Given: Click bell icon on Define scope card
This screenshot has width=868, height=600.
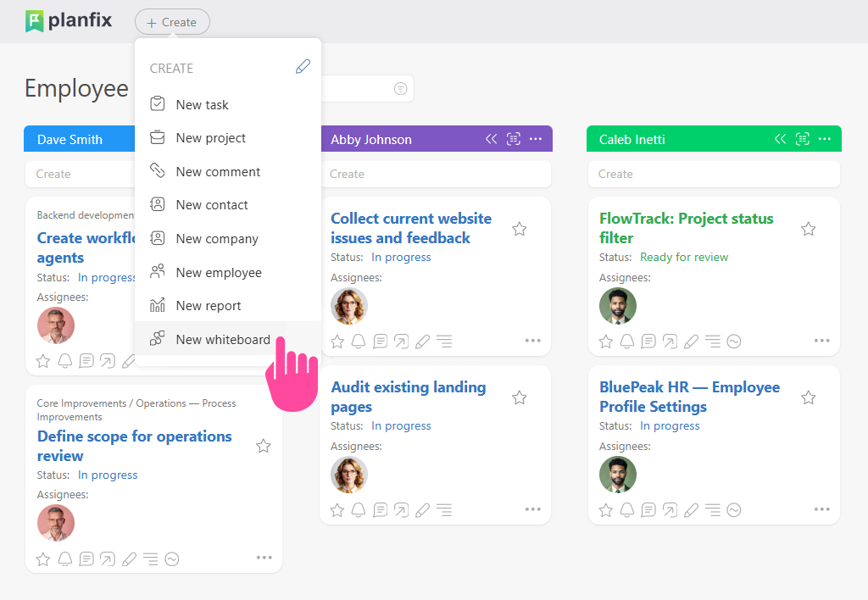Looking at the screenshot, I should pyautogui.click(x=65, y=559).
